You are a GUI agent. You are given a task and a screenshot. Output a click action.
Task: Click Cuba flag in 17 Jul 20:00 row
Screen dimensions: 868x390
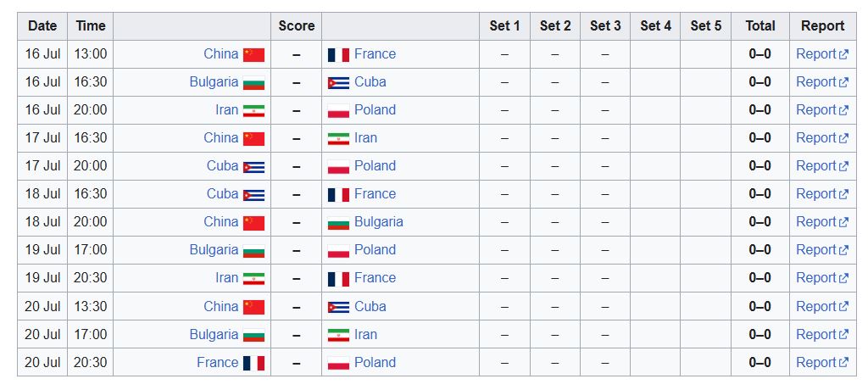tap(253, 167)
